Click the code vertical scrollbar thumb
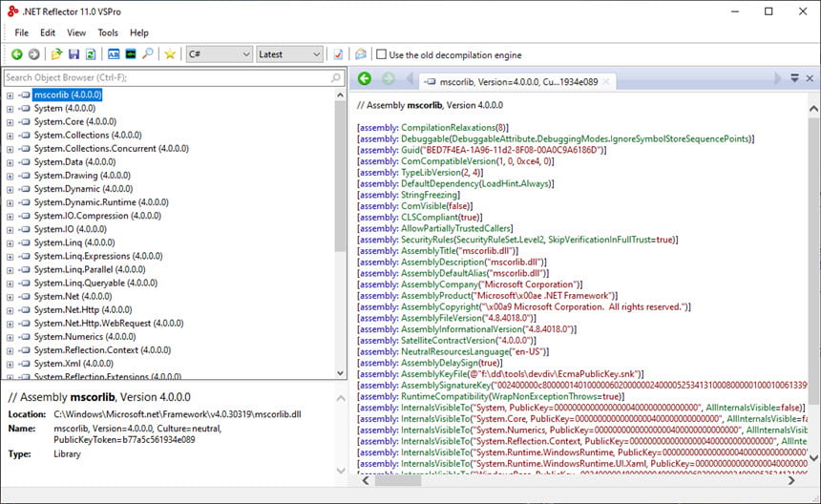Screen dimensions: 821x504 pyautogui.click(x=813, y=260)
